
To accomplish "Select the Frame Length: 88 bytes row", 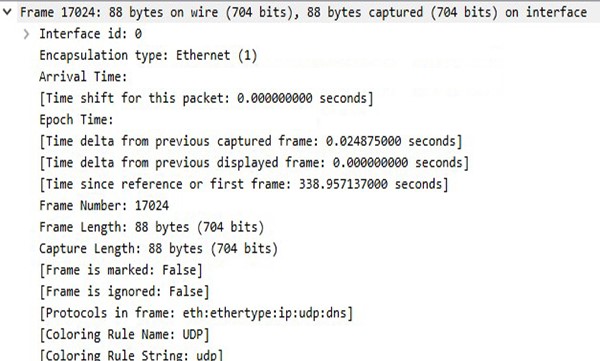I will coord(152,227).
